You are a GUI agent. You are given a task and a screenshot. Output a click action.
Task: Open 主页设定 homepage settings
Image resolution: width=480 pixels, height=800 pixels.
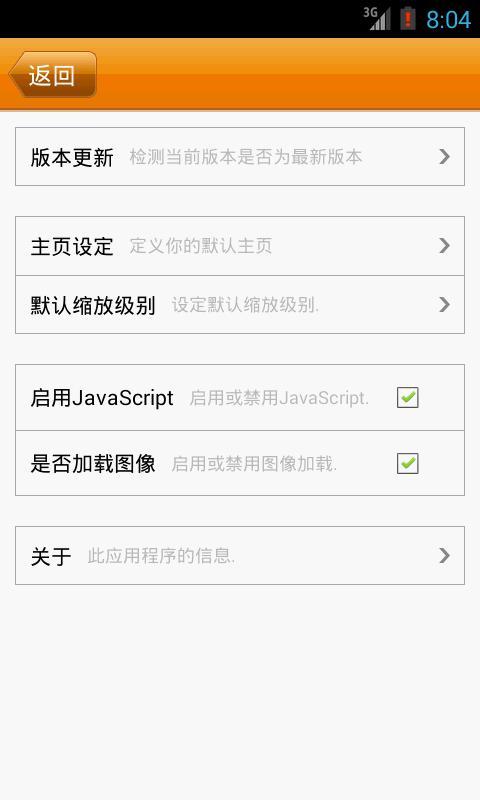coord(240,246)
